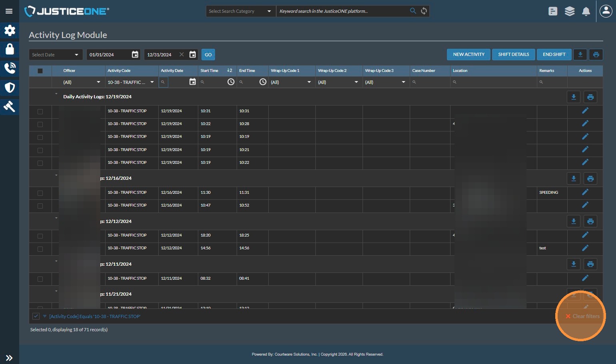Click the NEW ACTIVITY button
This screenshot has width=616, height=364.
468,55
